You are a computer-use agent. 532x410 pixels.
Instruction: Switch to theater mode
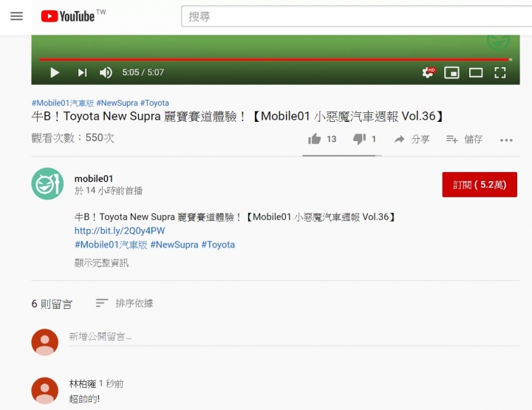476,72
